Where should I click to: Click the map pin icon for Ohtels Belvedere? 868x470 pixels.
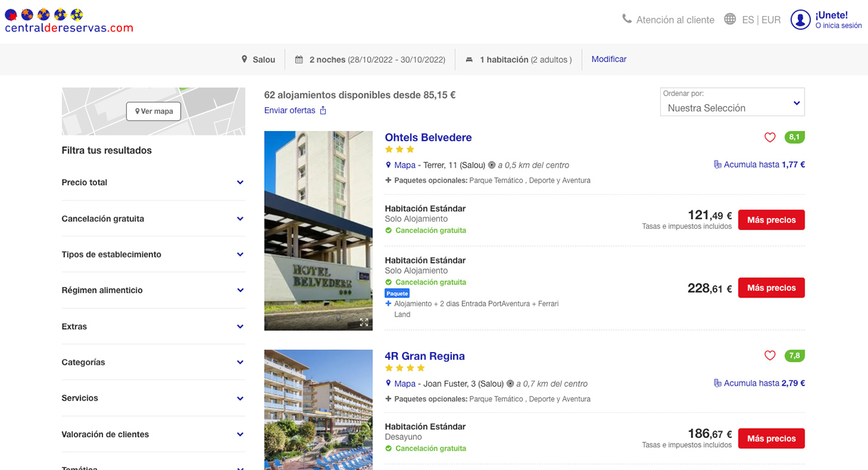(x=389, y=165)
